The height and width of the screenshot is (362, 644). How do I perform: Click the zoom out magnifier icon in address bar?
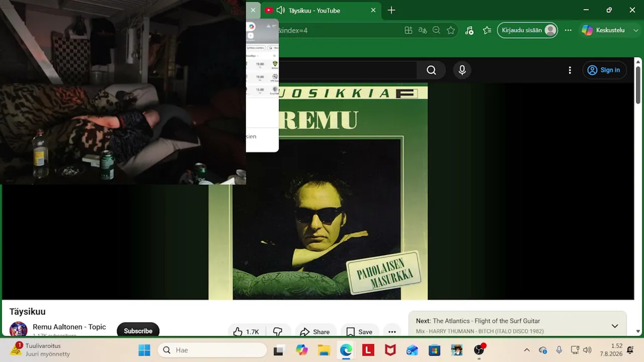436,30
